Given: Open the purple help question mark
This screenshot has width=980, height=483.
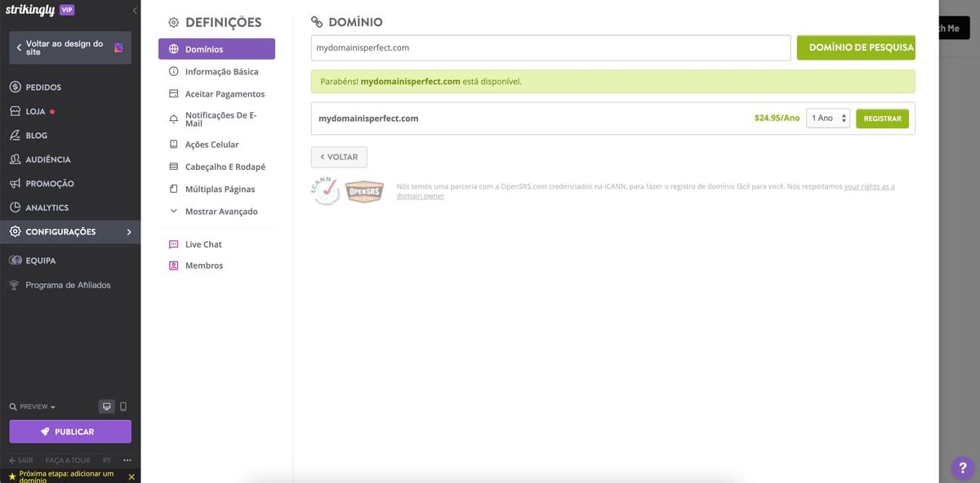Looking at the screenshot, I should pos(961,467).
